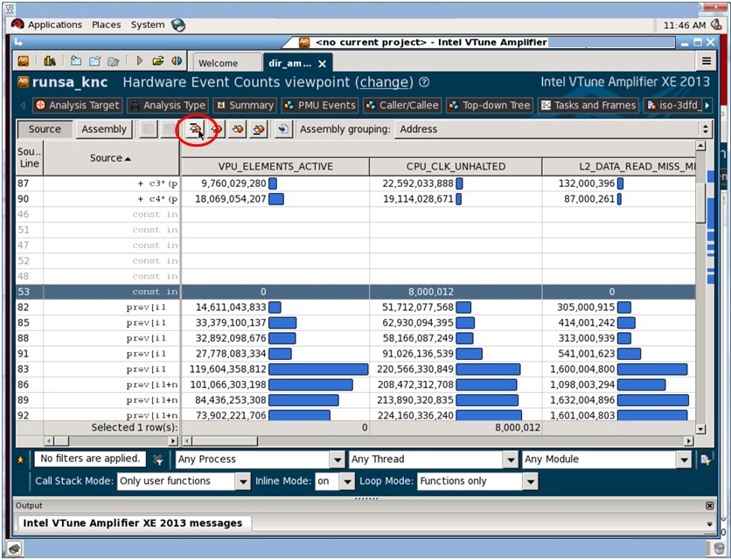Image resolution: width=731 pixels, height=560 pixels.
Task: Click the Amplifier logo icon in the top toolbar
Action: 23,61
